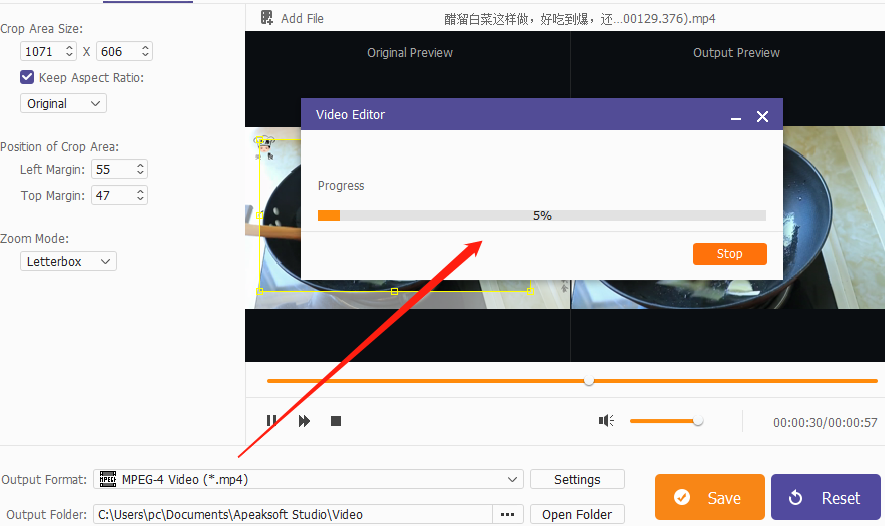
Task: Open the Original aspect ratio dropdown
Action: (x=63, y=104)
